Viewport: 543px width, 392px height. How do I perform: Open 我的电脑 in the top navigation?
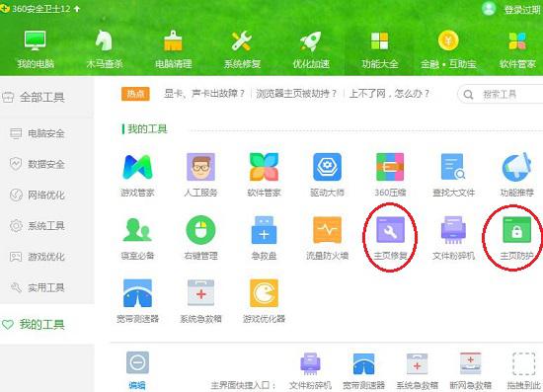[36, 49]
